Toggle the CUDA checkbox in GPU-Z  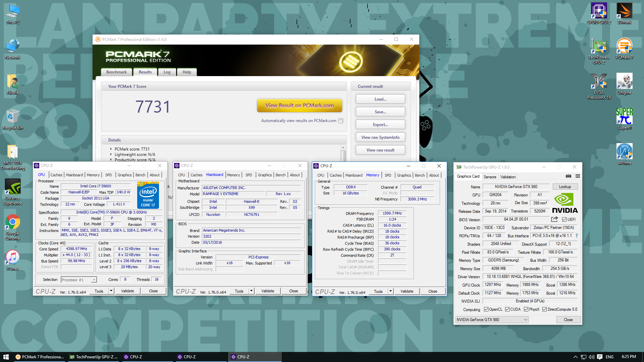[x=507, y=309]
